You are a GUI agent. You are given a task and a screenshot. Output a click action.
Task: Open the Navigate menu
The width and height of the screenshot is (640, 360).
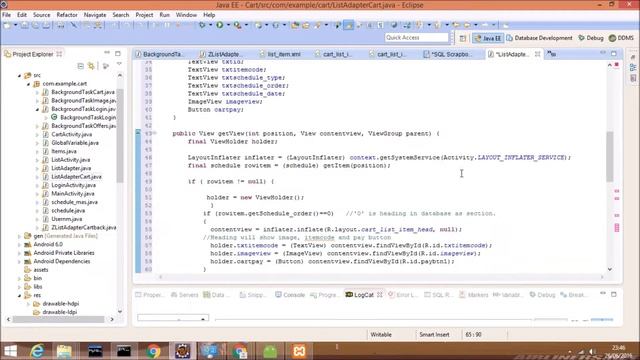[x=95, y=15]
